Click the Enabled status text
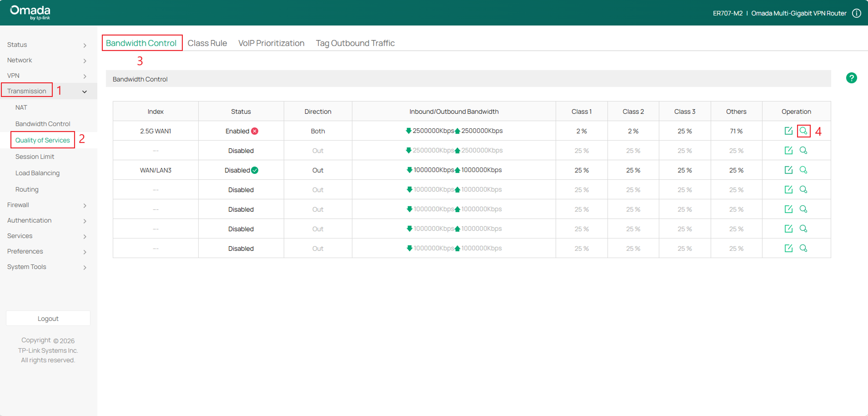Screen dimensions: 868x416 [x=237, y=131]
